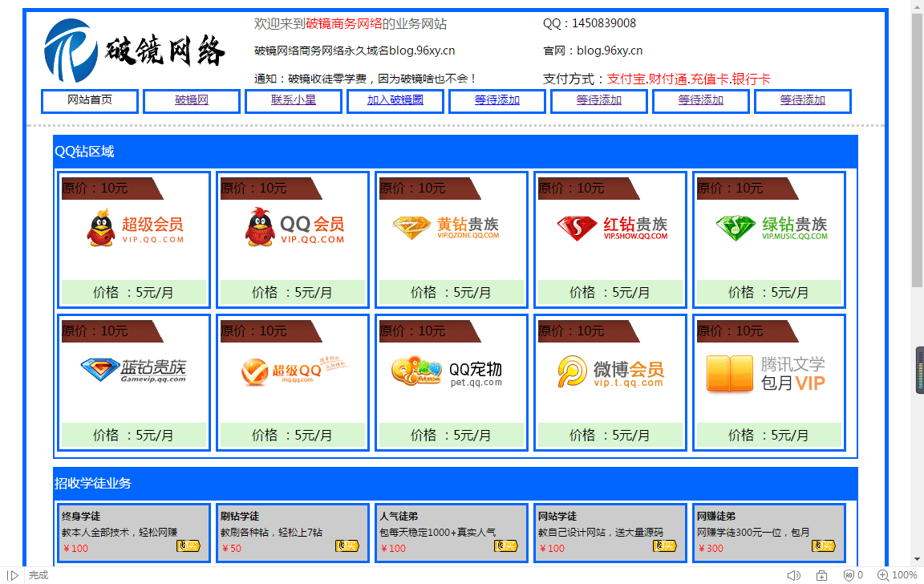Open the QQ宠物 pet.qq.com product
924x584 pixels.
click(x=446, y=371)
